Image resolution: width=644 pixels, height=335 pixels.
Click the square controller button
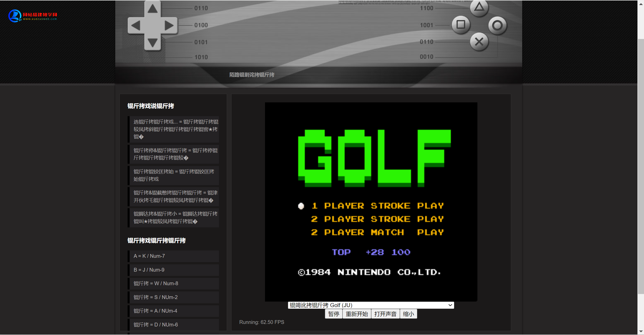point(461,25)
